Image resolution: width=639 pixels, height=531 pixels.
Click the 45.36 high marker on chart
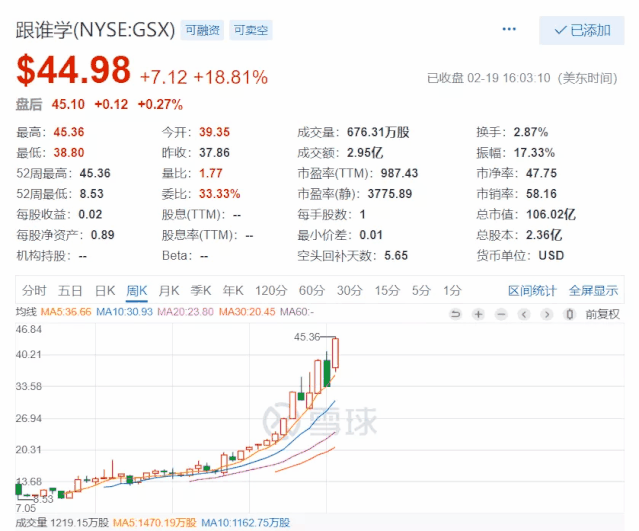point(307,337)
